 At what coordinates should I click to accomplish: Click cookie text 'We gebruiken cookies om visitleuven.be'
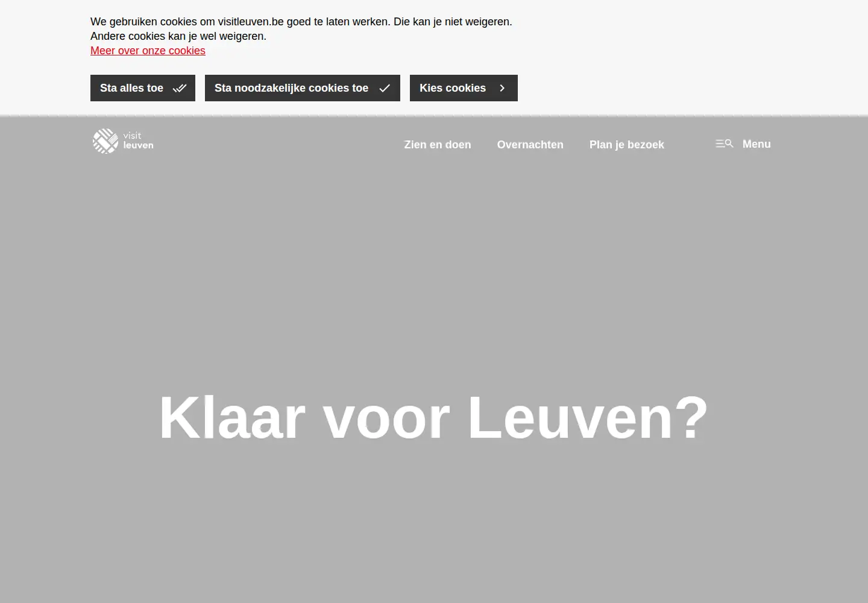point(187,22)
